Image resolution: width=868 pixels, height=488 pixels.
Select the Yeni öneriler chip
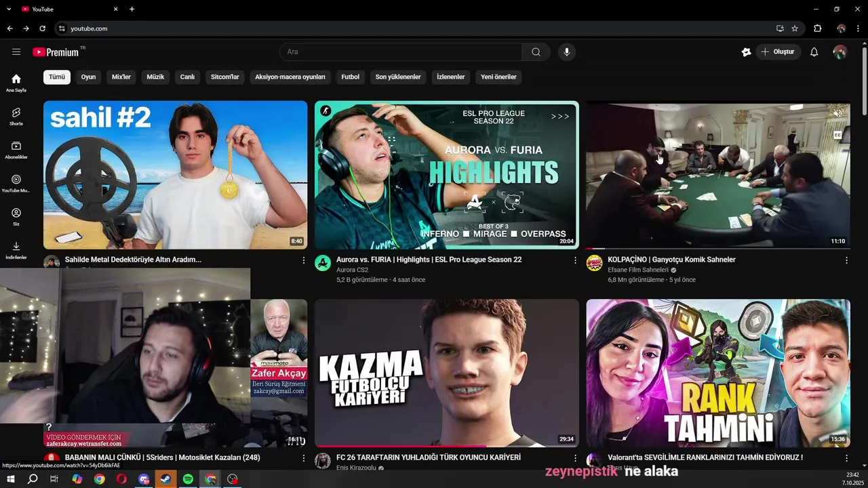499,77
